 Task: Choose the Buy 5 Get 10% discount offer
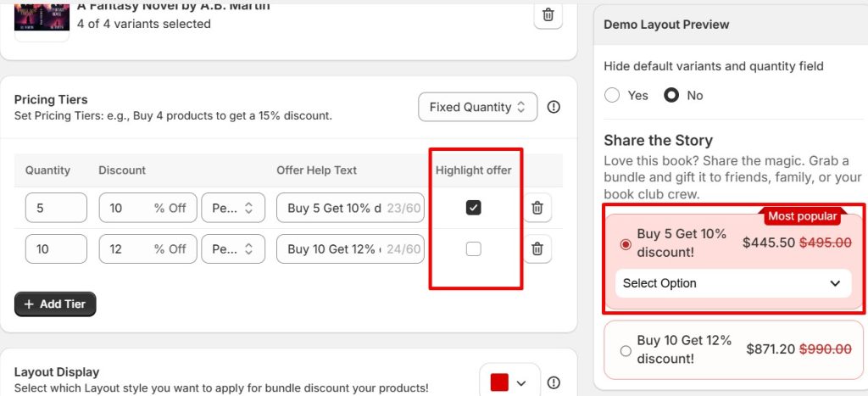(x=626, y=244)
